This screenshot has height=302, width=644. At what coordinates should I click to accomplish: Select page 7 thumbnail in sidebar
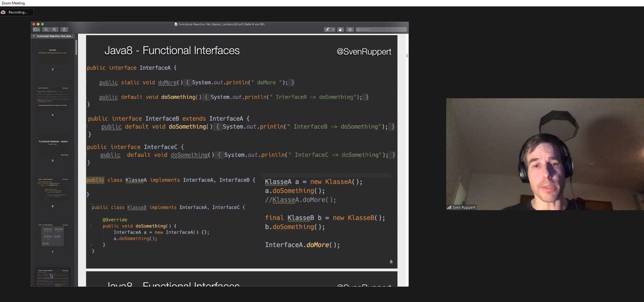point(53,236)
